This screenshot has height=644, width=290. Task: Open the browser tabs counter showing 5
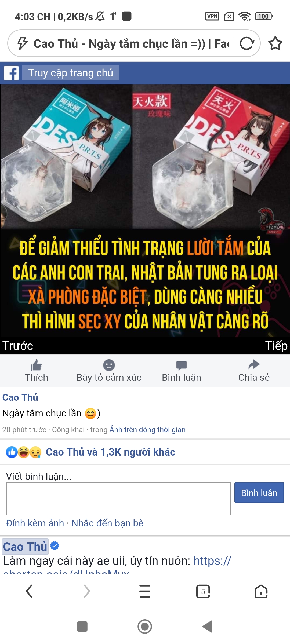[203, 591]
